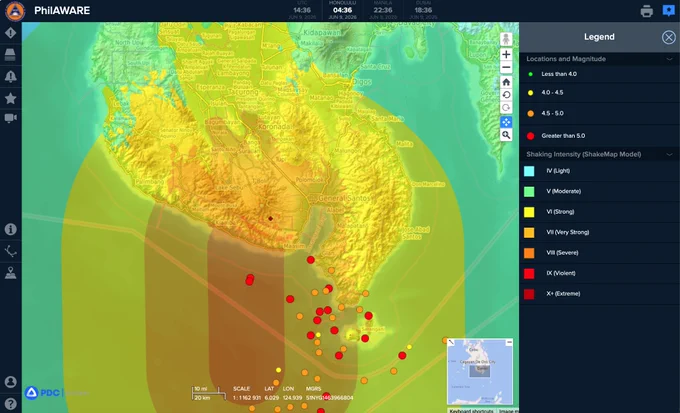The width and height of the screenshot is (680, 413).
Task: Click the '4.5 - 5.0' legend entry
Action: 552,113
